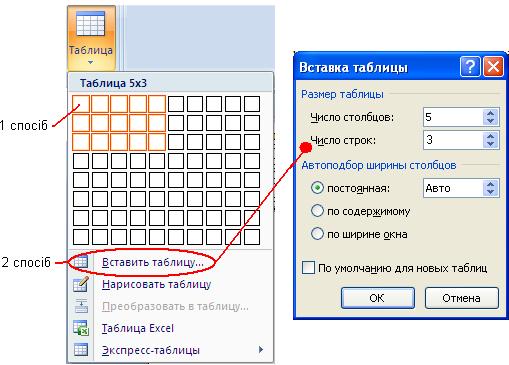This screenshot has width=509, height=365.
Task: Click the Число столбцов input field
Action: [453, 117]
